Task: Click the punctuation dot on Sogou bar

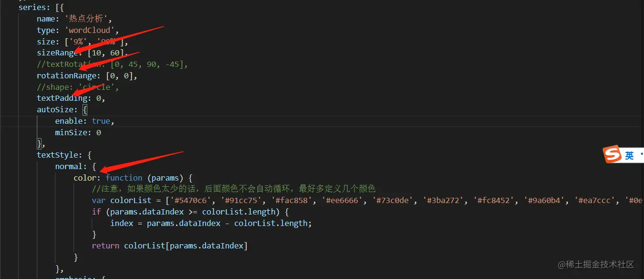Action: (x=641, y=154)
